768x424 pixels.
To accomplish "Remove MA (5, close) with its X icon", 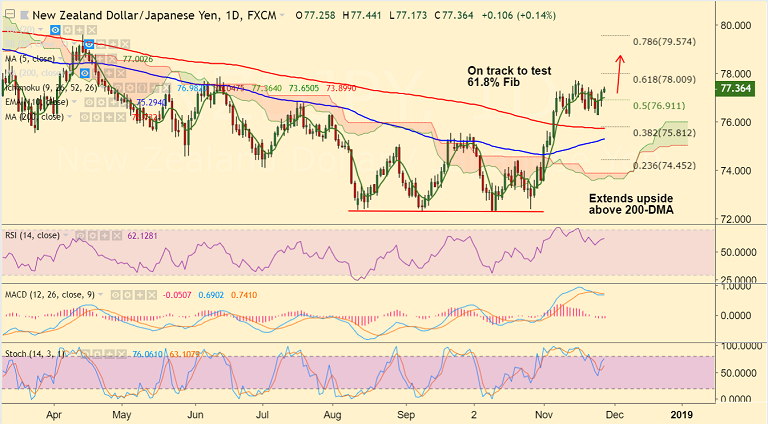I will click(112, 59).
